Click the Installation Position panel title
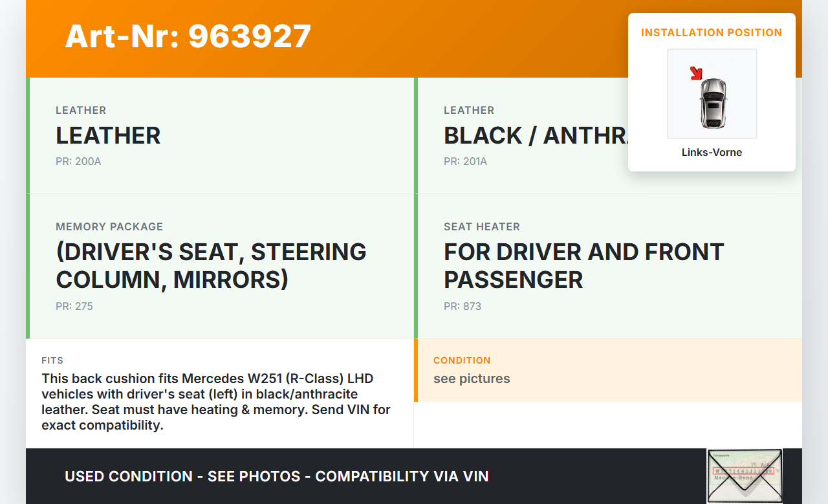Screen dimensions: 828x504 tap(712, 32)
